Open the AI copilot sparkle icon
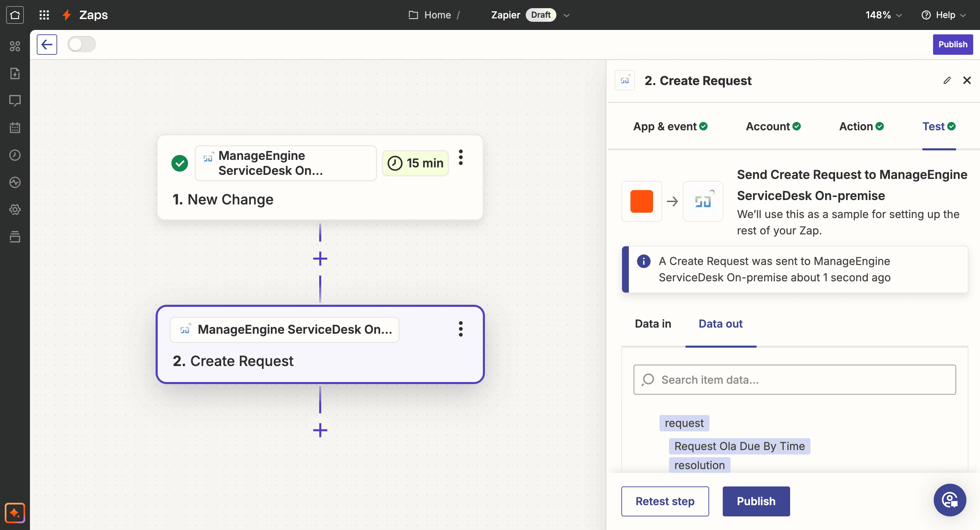The height and width of the screenshot is (530, 980). coord(15,513)
